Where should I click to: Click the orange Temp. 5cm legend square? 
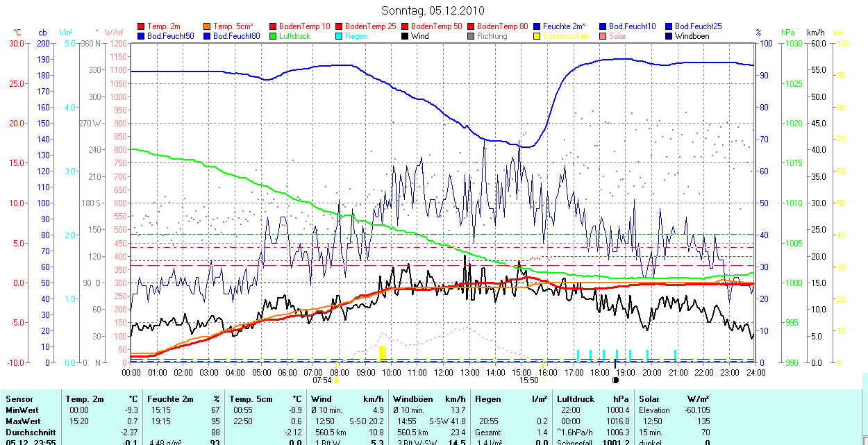[207, 26]
